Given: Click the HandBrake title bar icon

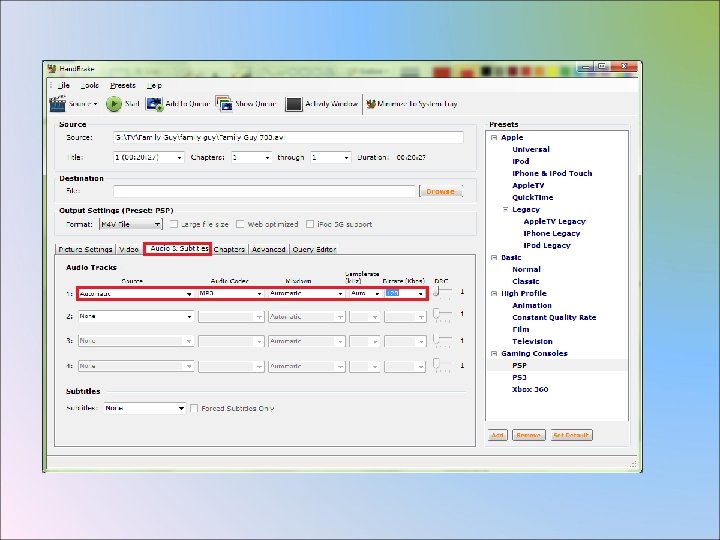Looking at the screenshot, I should point(52,68).
